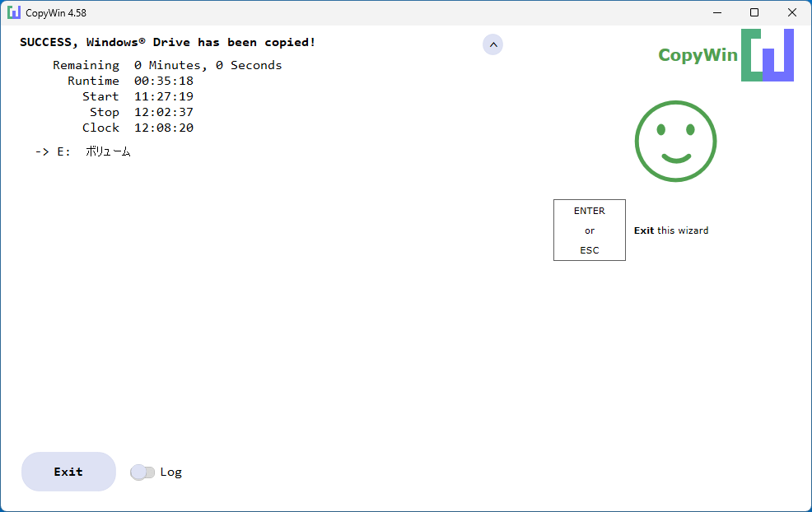Click the ENTER label in the key box

590,211
